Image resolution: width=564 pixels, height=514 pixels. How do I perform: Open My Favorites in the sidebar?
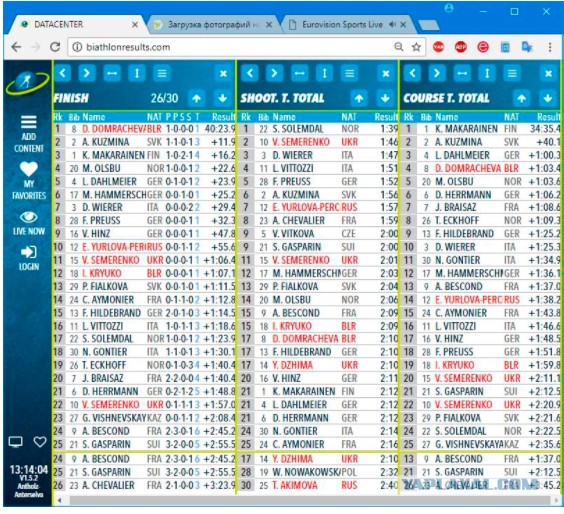[29, 181]
